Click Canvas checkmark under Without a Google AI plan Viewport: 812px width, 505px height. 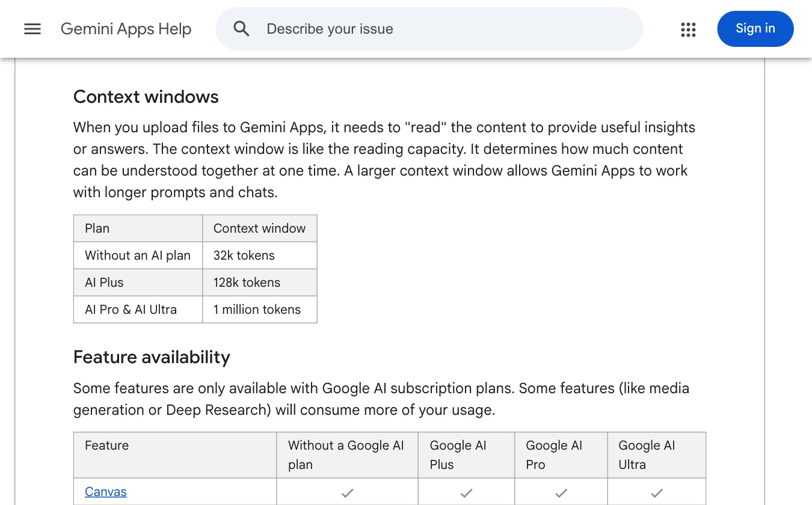[347, 493]
